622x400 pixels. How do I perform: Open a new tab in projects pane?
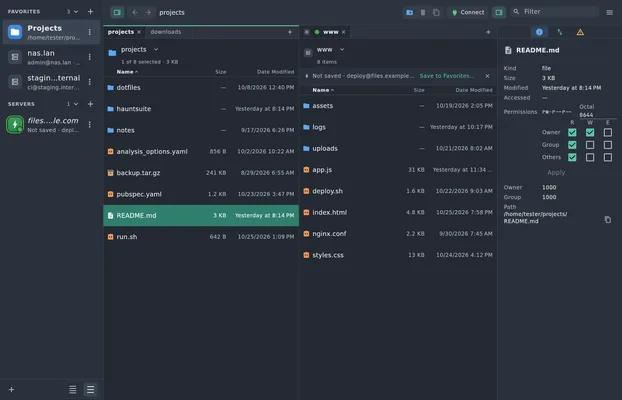(x=290, y=32)
